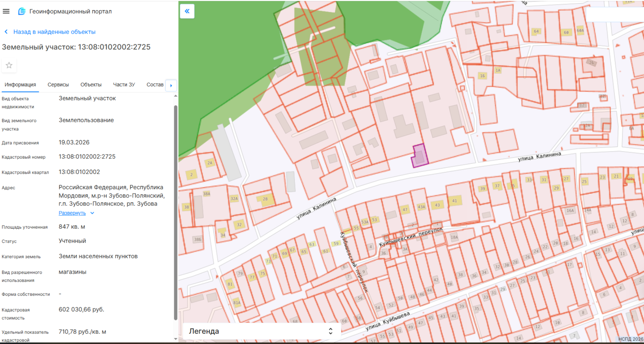Open the hamburger main menu
The width and height of the screenshot is (644, 344).
[6, 11]
